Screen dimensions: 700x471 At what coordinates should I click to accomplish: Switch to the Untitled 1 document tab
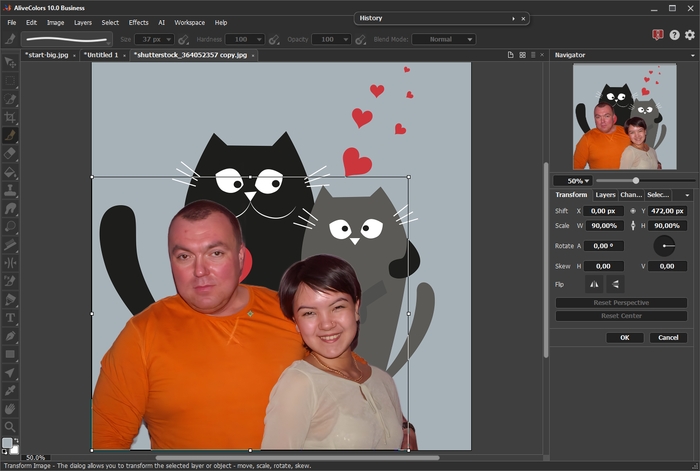(101, 55)
